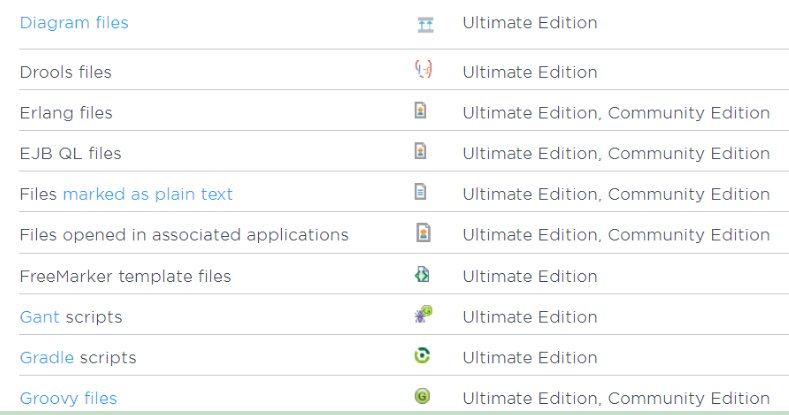Viewport: 789px width, 415px height.
Task: Open the Diagram files link
Action: point(74,22)
